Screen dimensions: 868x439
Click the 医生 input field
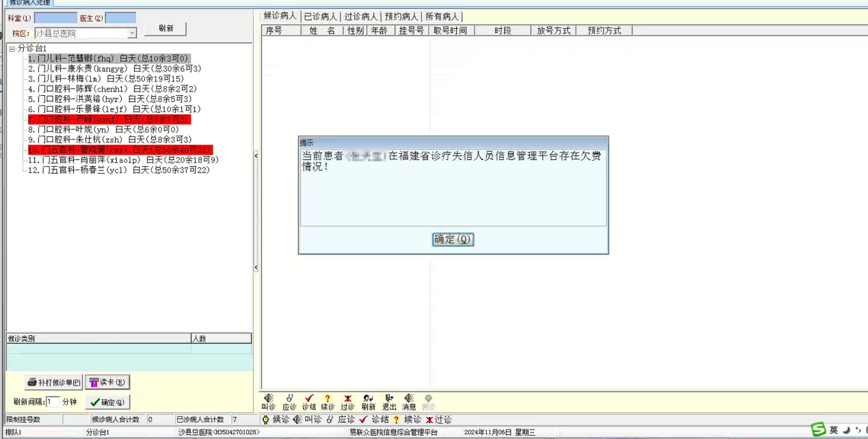(x=120, y=18)
